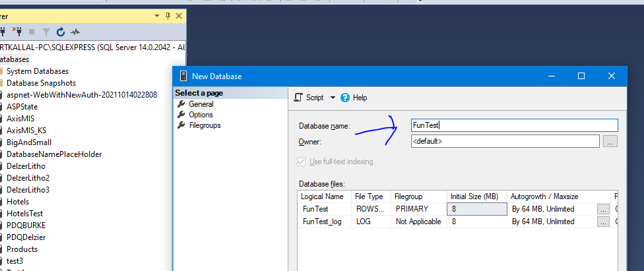
Task: Click the Logical Name column header
Action: pos(325,196)
